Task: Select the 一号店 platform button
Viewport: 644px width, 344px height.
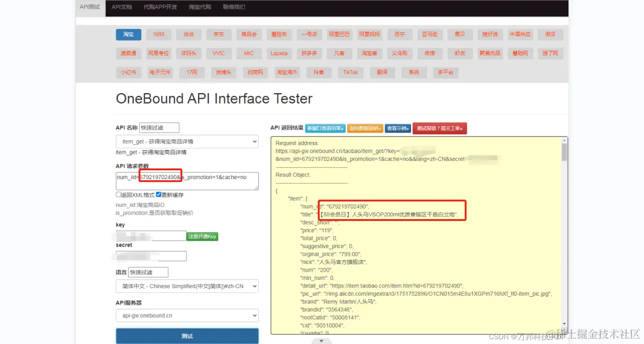Action: pos(309,34)
